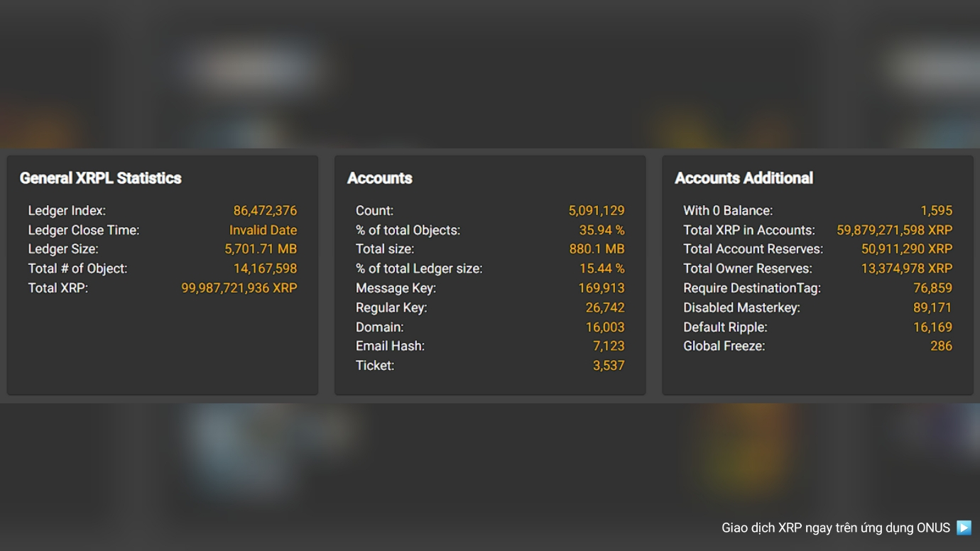Click the Ledger Index value 86,472,376
This screenshot has height=551, width=980.
click(x=265, y=211)
